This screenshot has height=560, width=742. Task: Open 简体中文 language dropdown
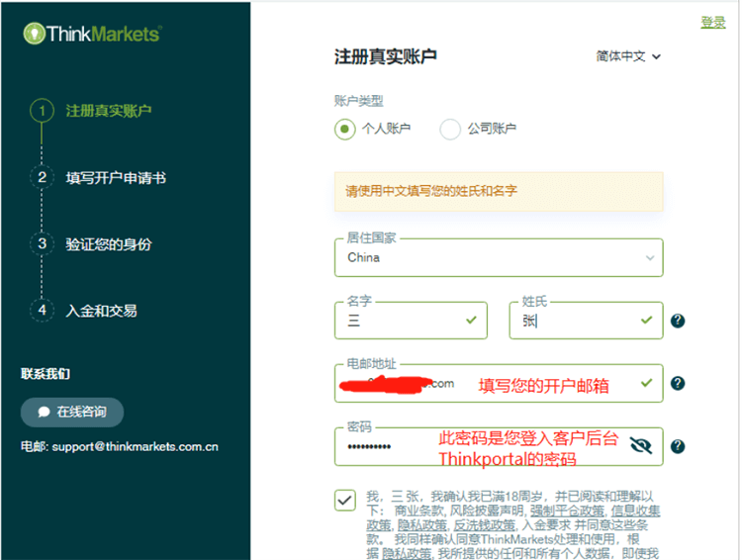tap(628, 56)
